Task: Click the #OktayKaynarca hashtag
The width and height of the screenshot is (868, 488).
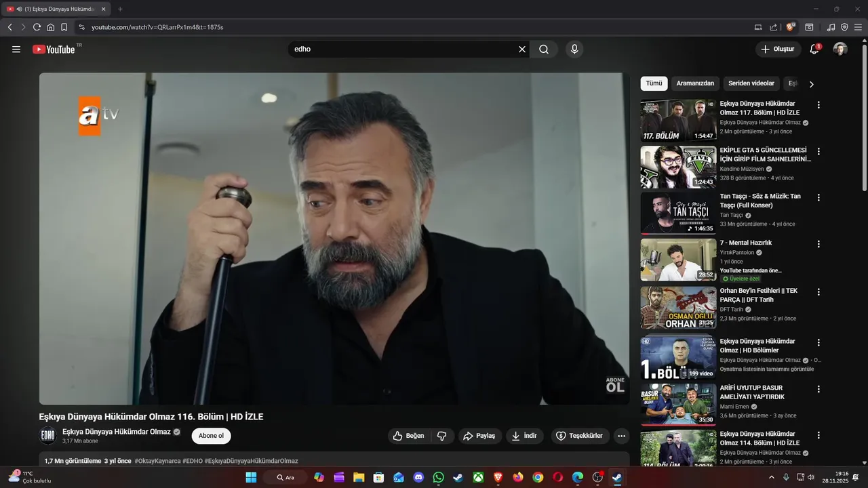Action: (x=159, y=461)
